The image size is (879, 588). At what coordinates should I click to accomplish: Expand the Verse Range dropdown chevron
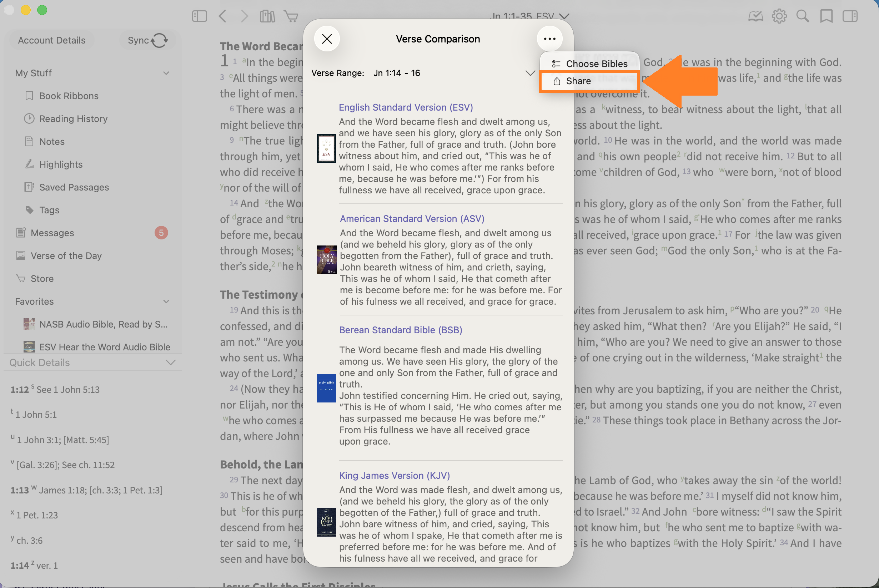(530, 73)
